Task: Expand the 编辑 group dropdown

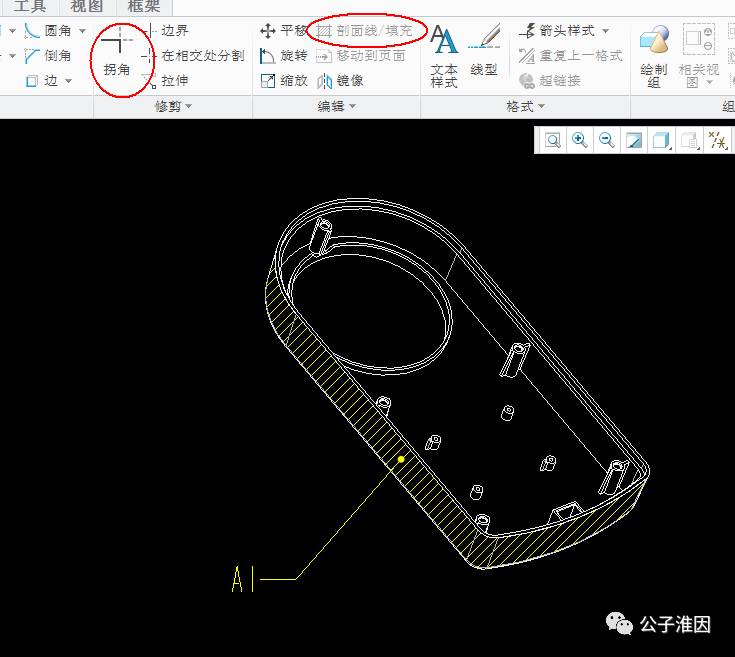Action: 352,106
